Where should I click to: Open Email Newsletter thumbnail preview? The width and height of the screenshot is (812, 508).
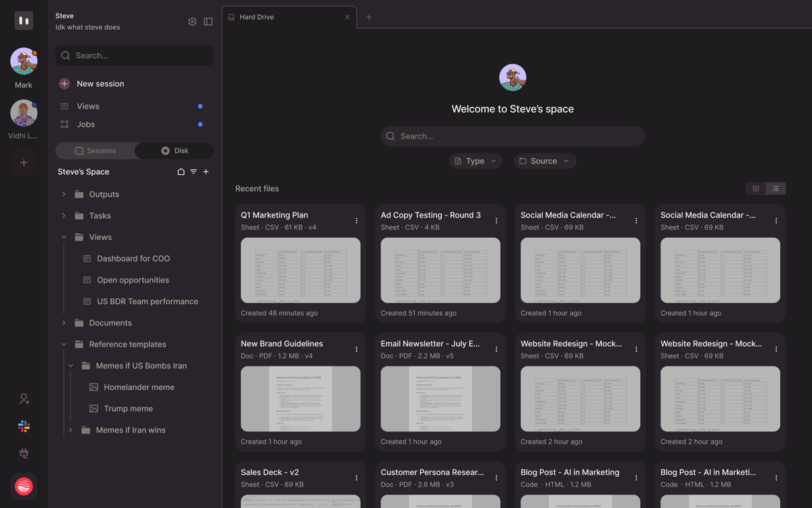pos(441,399)
